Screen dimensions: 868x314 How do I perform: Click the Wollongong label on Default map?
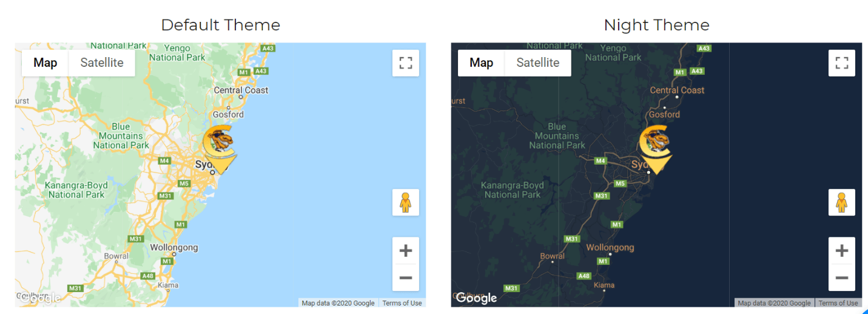tap(174, 248)
